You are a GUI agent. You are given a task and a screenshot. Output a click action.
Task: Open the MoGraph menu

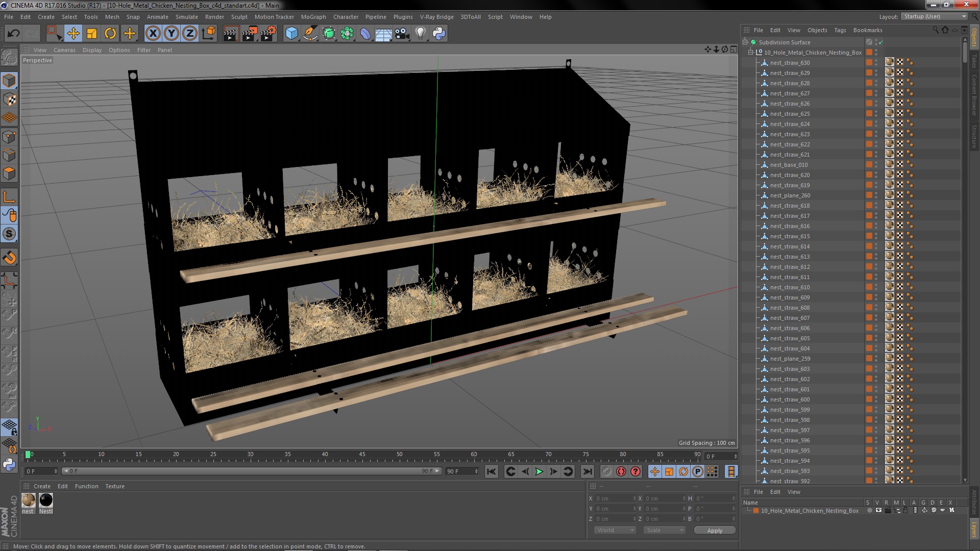point(313,17)
